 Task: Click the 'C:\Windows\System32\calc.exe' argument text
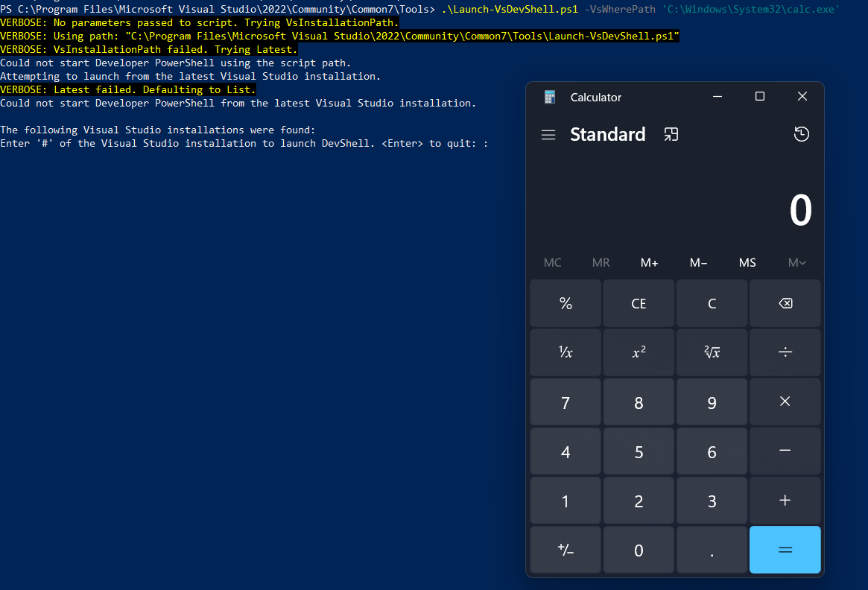(x=750, y=10)
